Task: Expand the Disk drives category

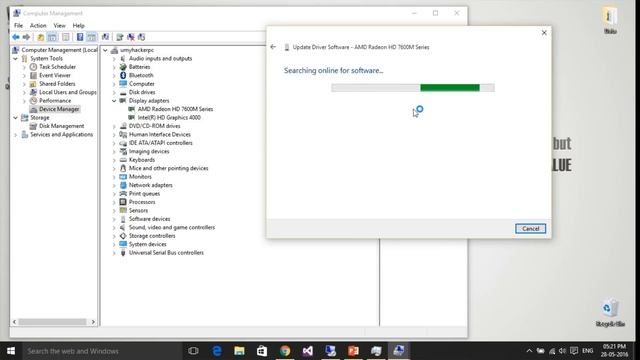Action: click(x=114, y=92)
